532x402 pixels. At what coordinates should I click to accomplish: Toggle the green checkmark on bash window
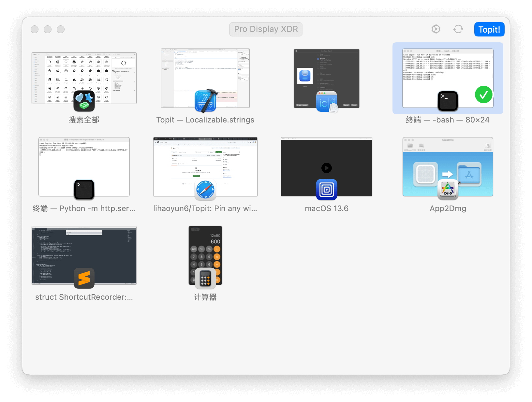(x=484, y=94)
